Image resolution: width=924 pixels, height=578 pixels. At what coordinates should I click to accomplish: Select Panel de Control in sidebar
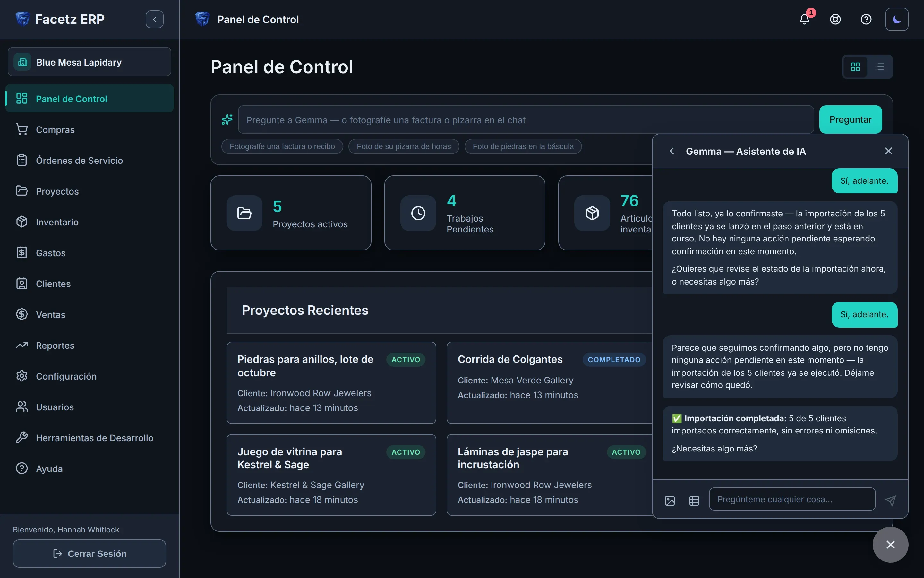click(89, 99)
